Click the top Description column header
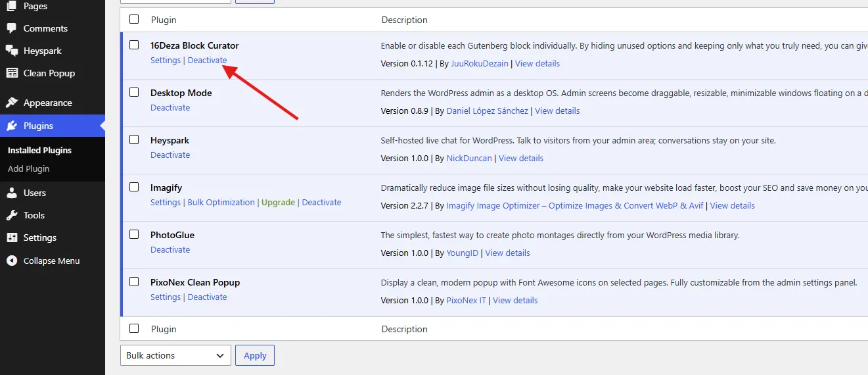The image size is (868, 375). (x=405, y=20)
